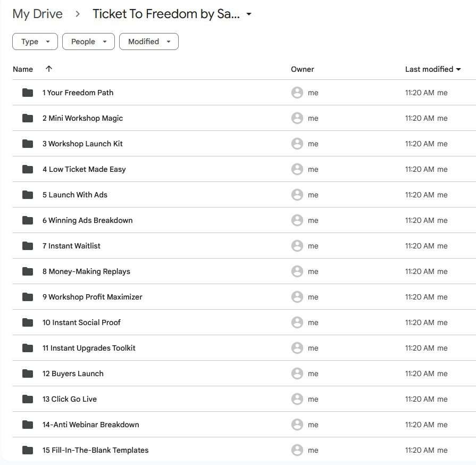Click owner avatar in 11 Instant Upgrades Toolkit row
This screenshot has height=465, width=476.
tap(297, 348)
